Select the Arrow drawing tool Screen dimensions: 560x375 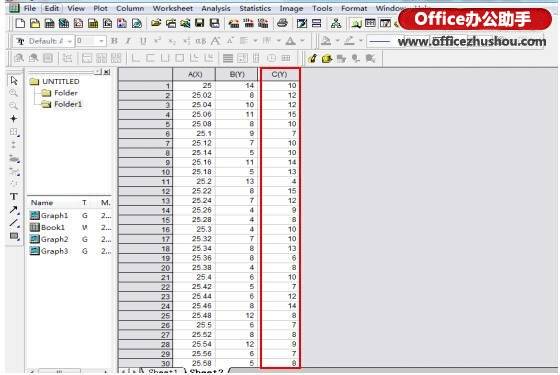(14, 210)
